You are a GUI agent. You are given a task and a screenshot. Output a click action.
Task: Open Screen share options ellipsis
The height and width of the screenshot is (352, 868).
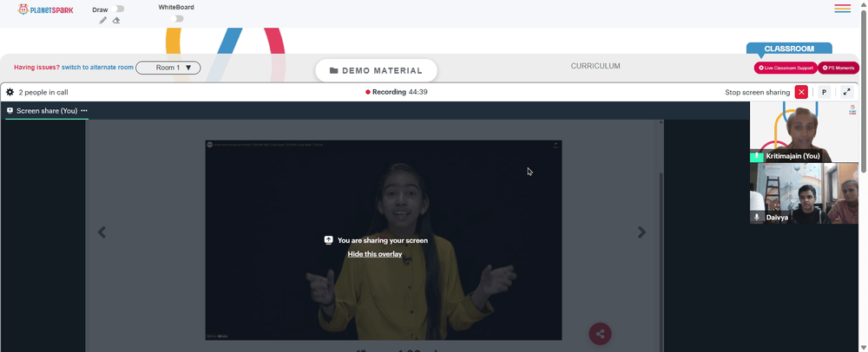pos(84,110)
